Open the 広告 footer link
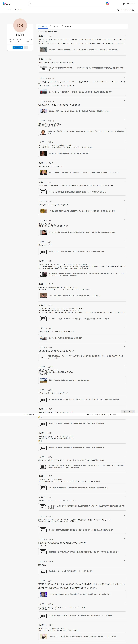 coord(110,415)
